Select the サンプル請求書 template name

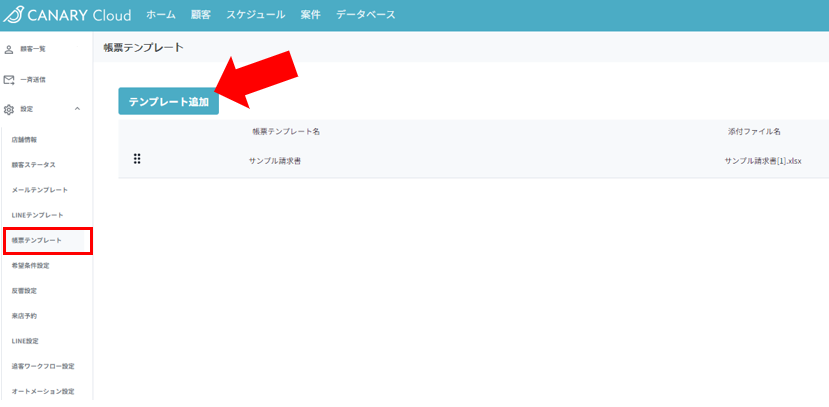coord(275,162)
